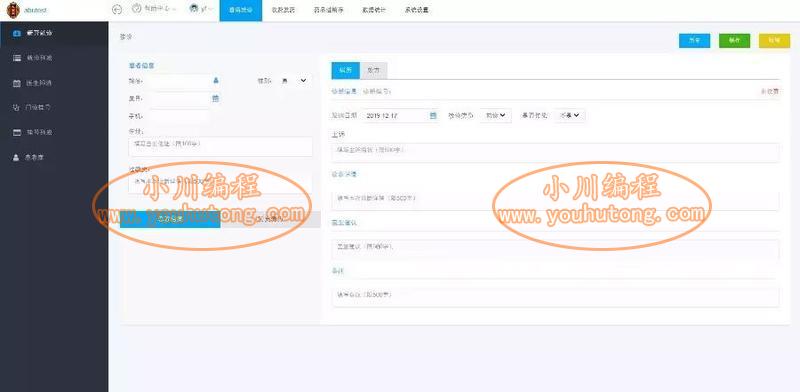800x392 pixels.
Task: Click the person icon beside the name field
Action: [216, 81]
